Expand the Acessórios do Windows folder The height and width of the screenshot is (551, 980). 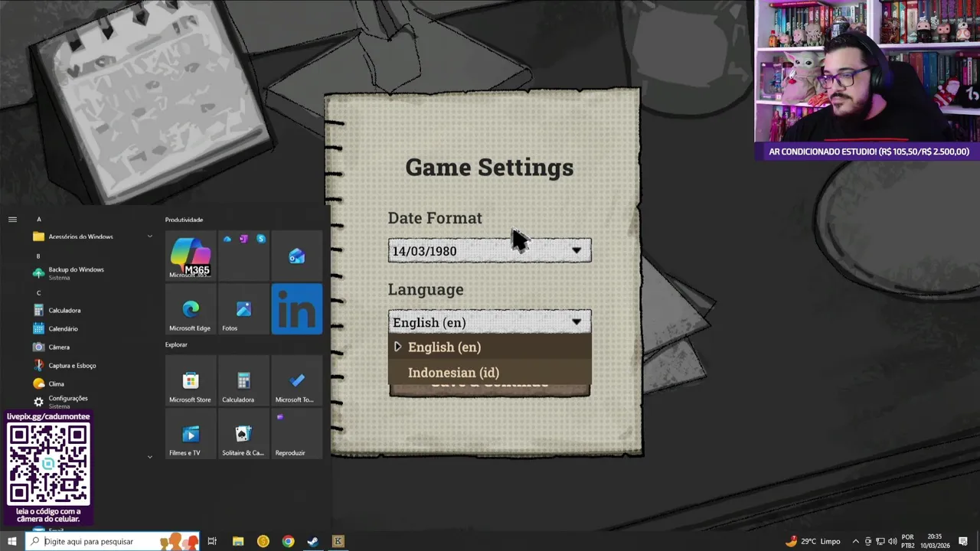pyautogui.click(x=92, y=236)
